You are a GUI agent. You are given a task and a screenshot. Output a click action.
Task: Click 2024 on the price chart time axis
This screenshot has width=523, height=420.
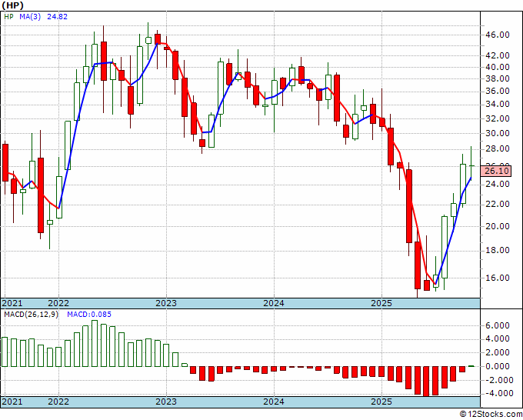(x=274, y=303)
